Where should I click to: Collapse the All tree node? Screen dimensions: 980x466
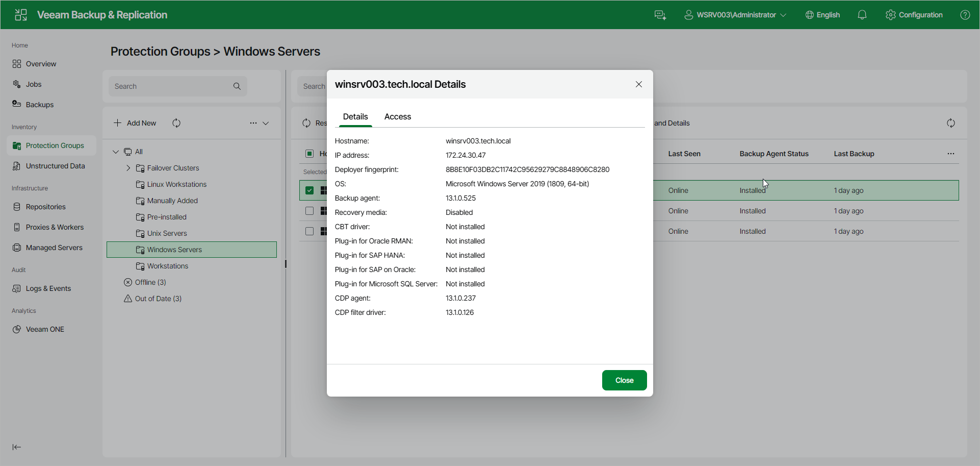pos(116,152)
